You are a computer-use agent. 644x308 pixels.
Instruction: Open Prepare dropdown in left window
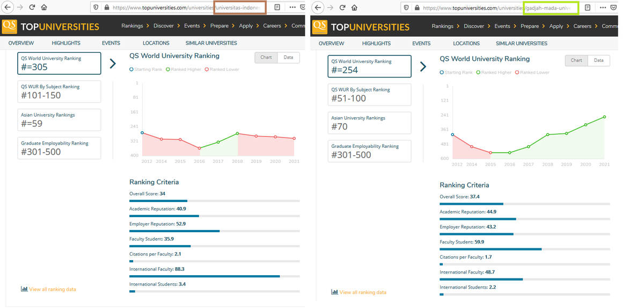tap(222, 26)
